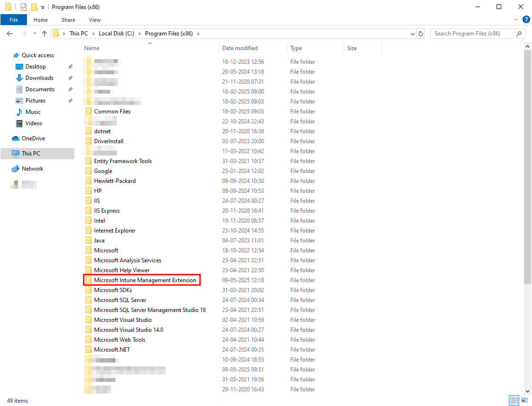
Task: Open Downloads in navigation pane
Action: click(x=39, y=78)
